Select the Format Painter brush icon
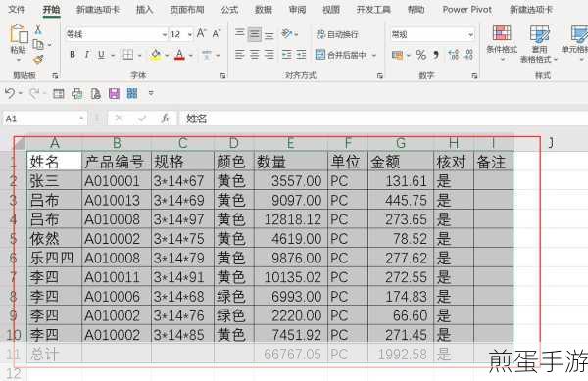The width and height of the screenshot is (588, 381). (38, 59)
